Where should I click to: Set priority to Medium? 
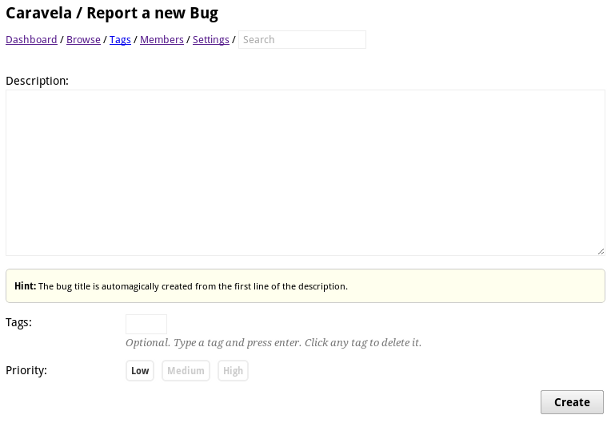tap(185, 371)
